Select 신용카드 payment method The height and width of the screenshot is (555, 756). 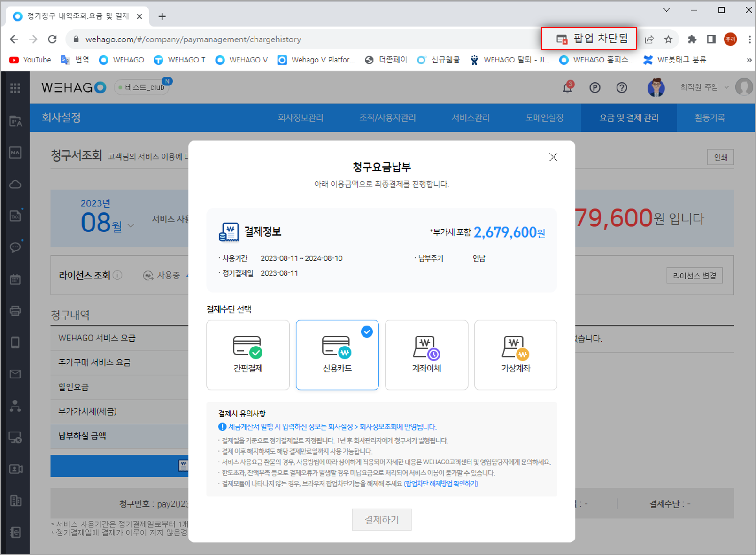click(x=337, y=355)
